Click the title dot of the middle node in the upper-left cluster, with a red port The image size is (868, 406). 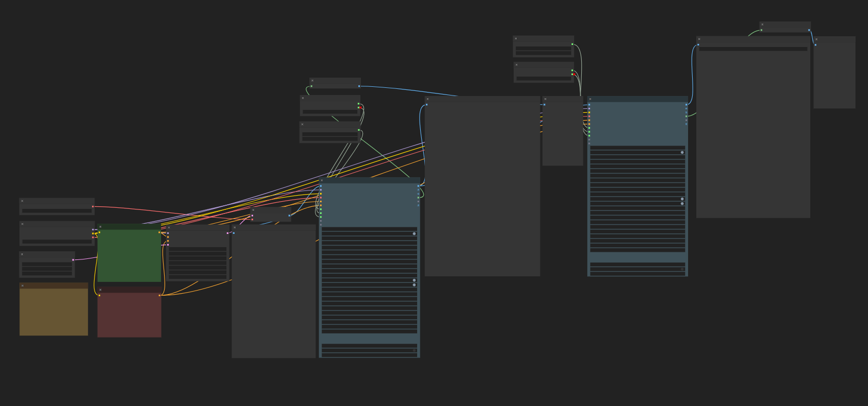click(x=303, y=98)
